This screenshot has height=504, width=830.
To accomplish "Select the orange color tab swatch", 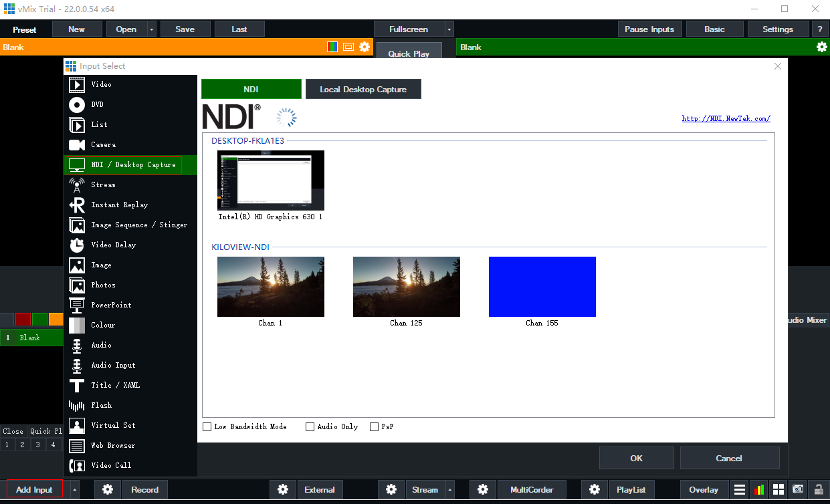I will pos(56,320).
